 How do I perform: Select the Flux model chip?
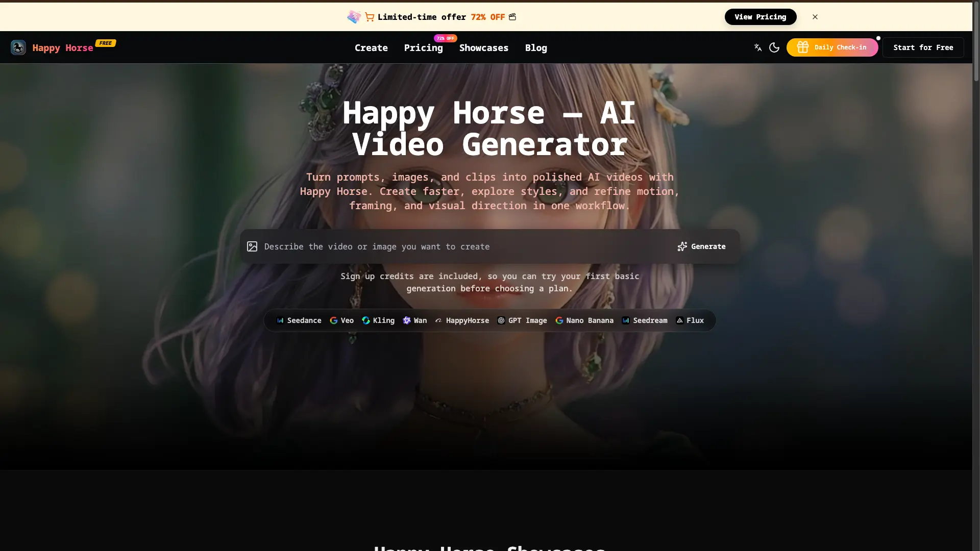pyautogui.click(x=690, y=320)
